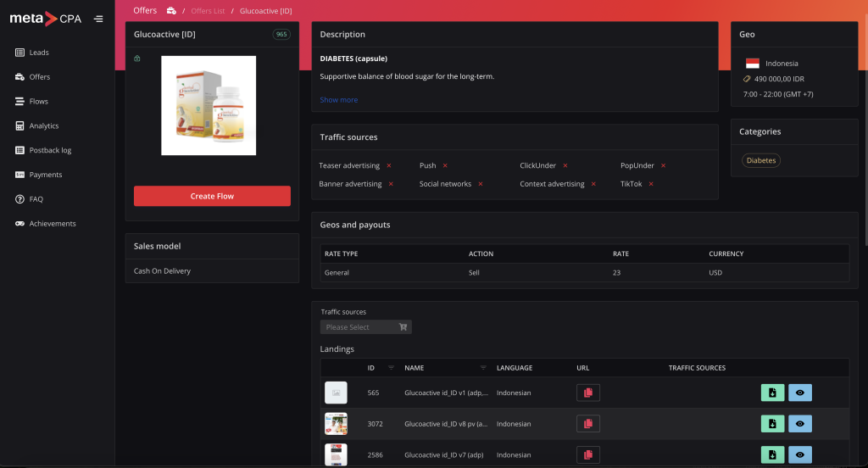Click the Glucoactive product image
Image resolution: width=868 pixels, height=468 pixels.
[x=209, y=105]
